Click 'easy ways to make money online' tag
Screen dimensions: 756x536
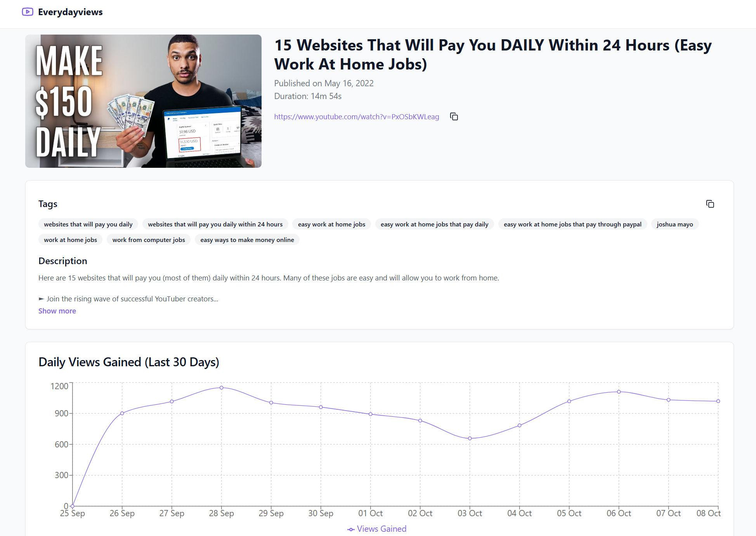pos(247,240)
